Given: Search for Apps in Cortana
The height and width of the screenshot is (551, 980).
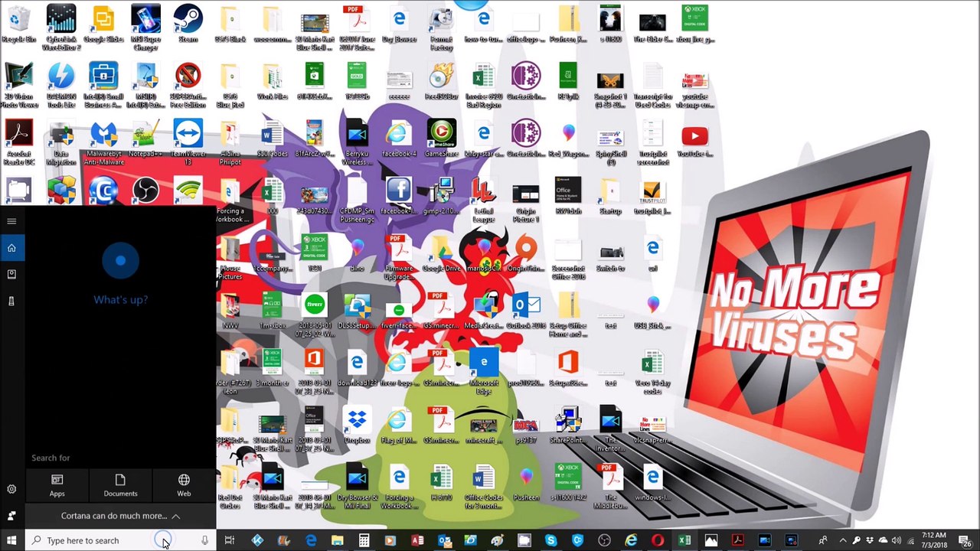Looking at the screenshot, I should 57,485.
